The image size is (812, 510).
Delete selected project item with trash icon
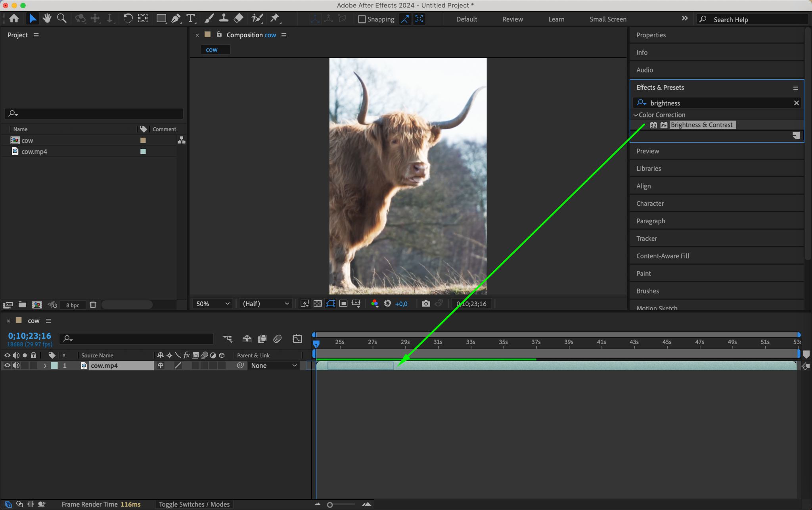click(93, 305)
